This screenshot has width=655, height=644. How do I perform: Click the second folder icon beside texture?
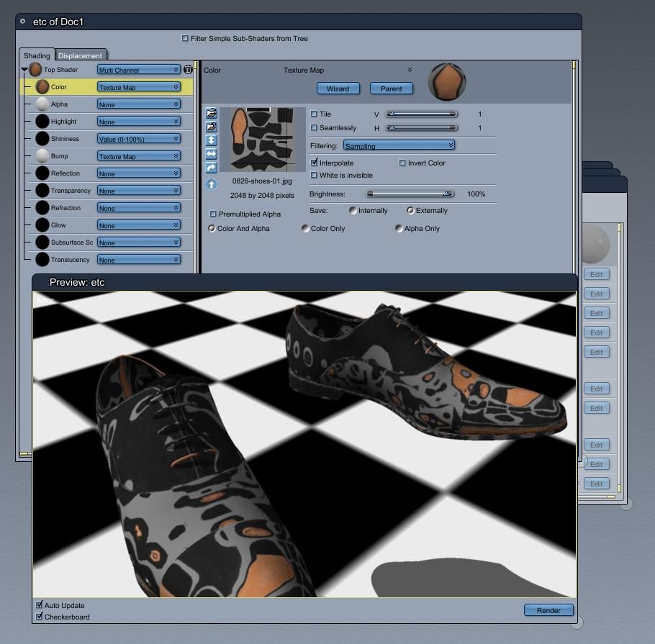click(x=212, y=127)
